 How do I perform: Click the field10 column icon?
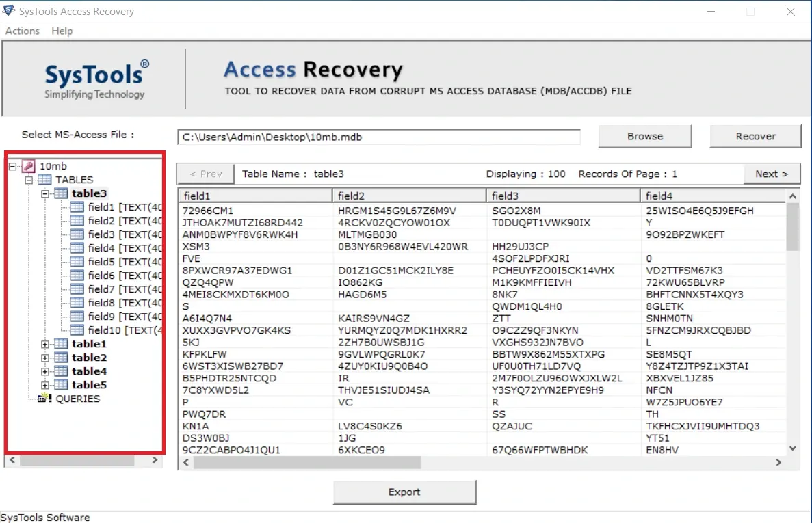[77, 330]
